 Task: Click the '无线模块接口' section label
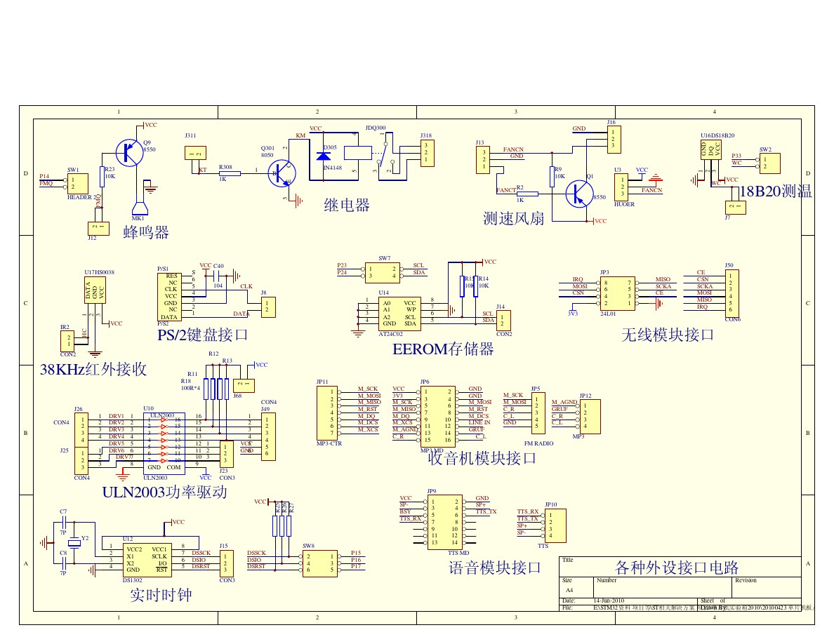(x=668, y=335)
